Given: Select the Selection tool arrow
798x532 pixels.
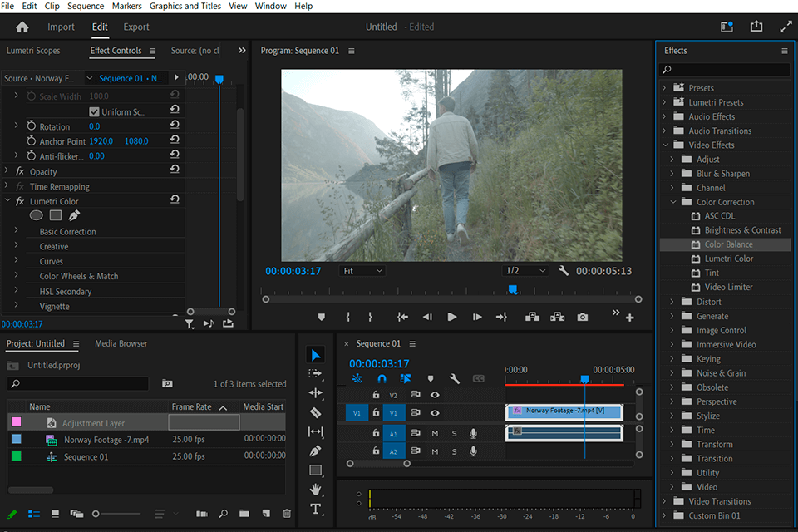Looking at the screenshot, I should click(x=316, y=355).
